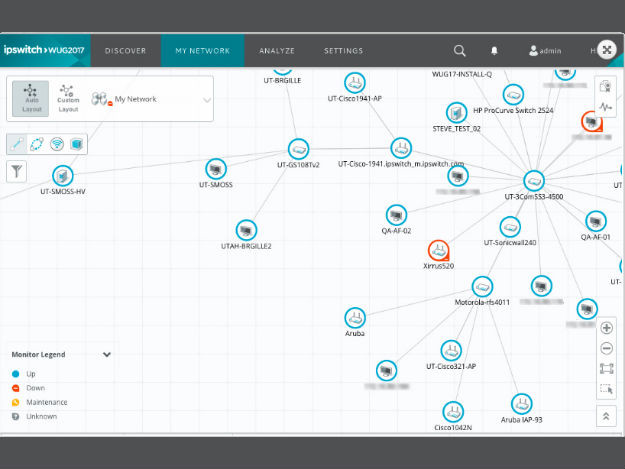The height and width of the screenshot is (469, 625).
Task: Open the Analyze menu
Action: (277, 51)
